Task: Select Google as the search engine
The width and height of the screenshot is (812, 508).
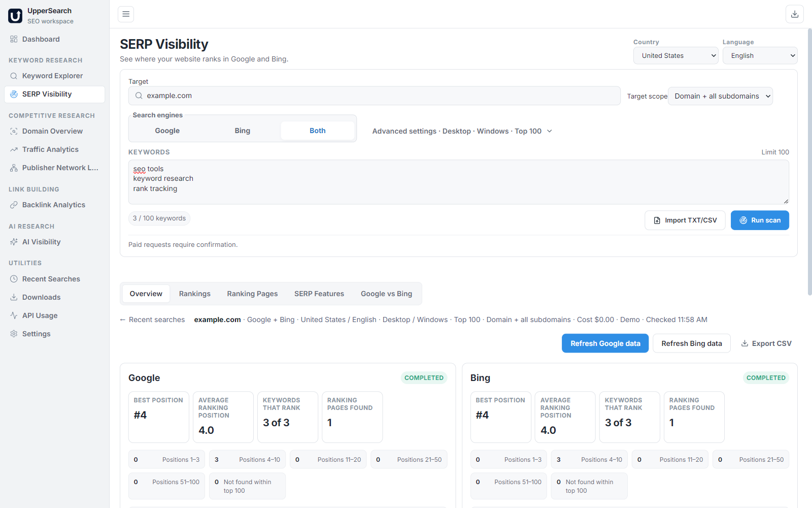Action: tap(167, 131)
